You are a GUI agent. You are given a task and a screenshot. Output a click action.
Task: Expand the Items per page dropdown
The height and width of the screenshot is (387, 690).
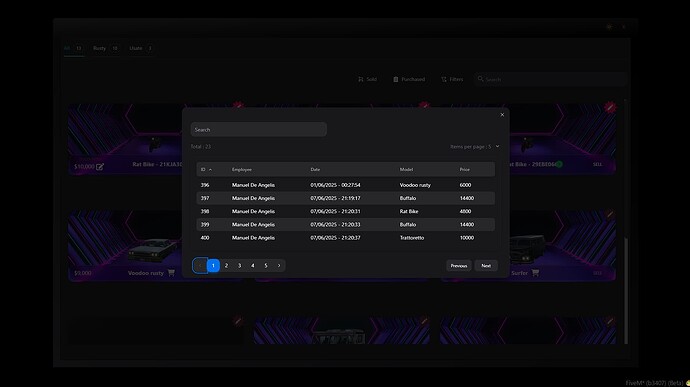pyautogui.click(x=474, y=147)
